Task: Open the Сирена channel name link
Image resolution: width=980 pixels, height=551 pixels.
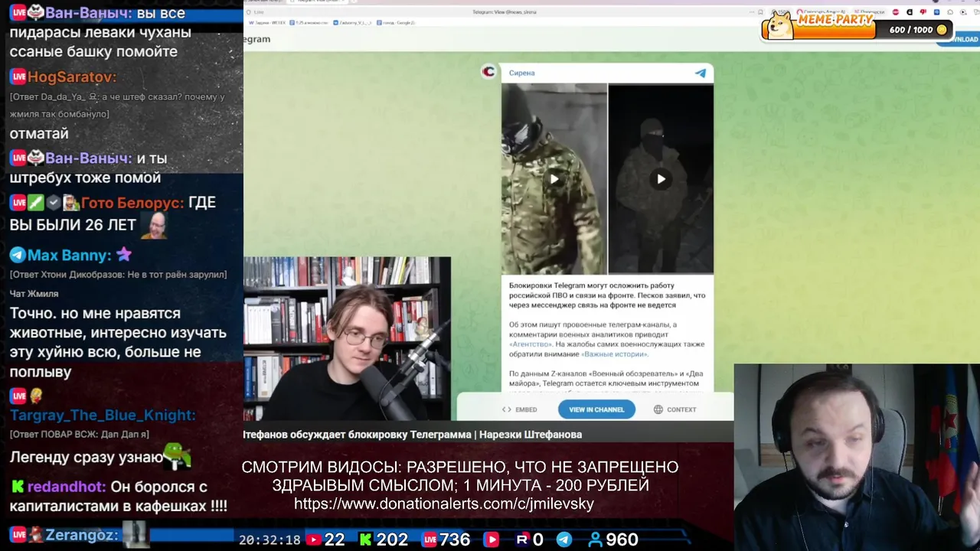Action: (522, 73)
